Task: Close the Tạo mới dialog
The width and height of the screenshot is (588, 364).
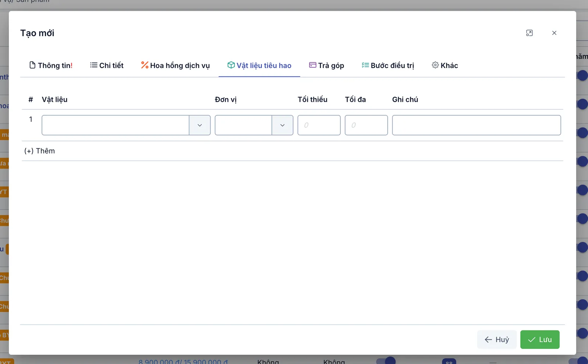Action: pos(554,33)
